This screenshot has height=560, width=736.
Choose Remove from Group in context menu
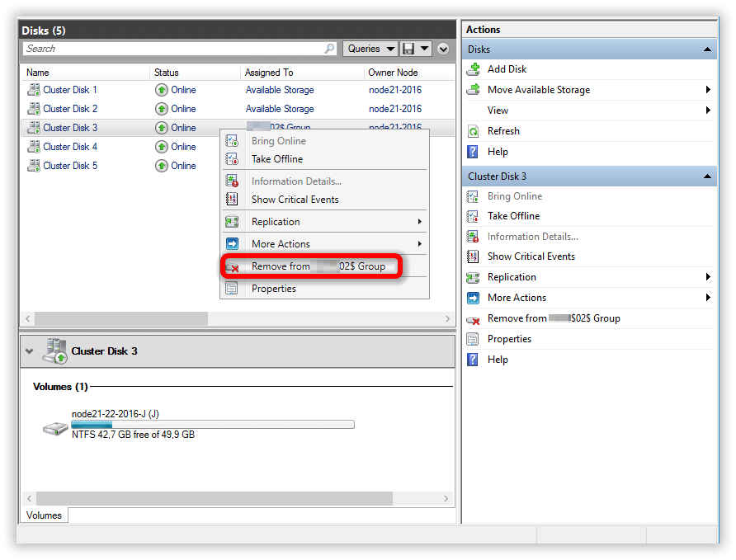pyautogui.click(x=318, y=266)
